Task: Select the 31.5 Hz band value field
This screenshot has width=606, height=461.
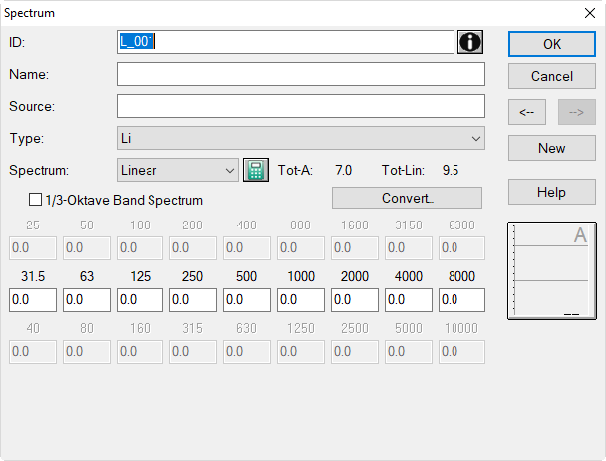Action: [x=33, y=299]
